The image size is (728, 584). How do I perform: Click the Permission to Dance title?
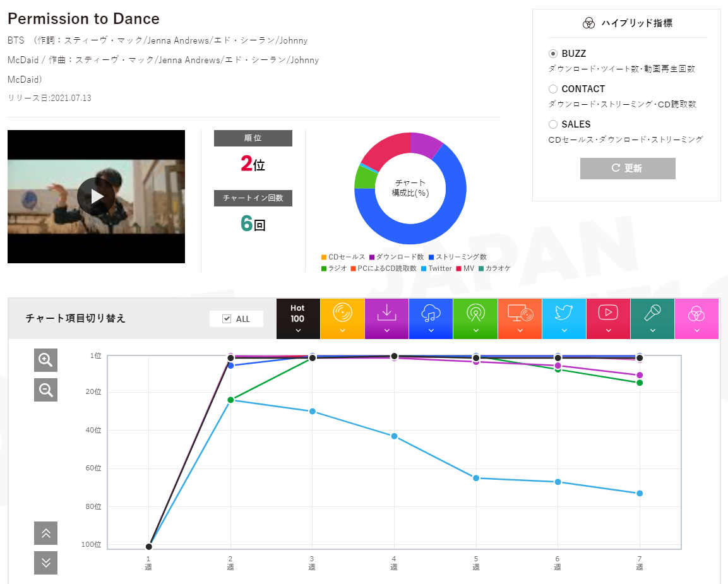(x=83, y=18)
